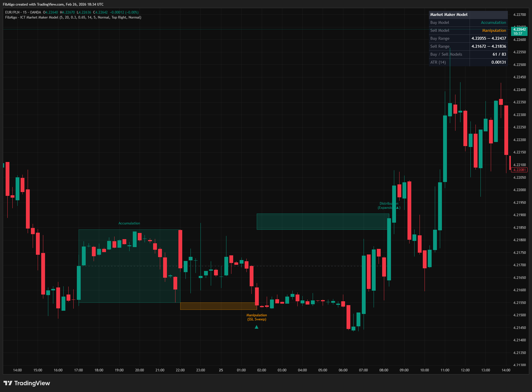
Task: Click the Buy / Sell Models count 61 / 83
Action: [x=500, y=54]
